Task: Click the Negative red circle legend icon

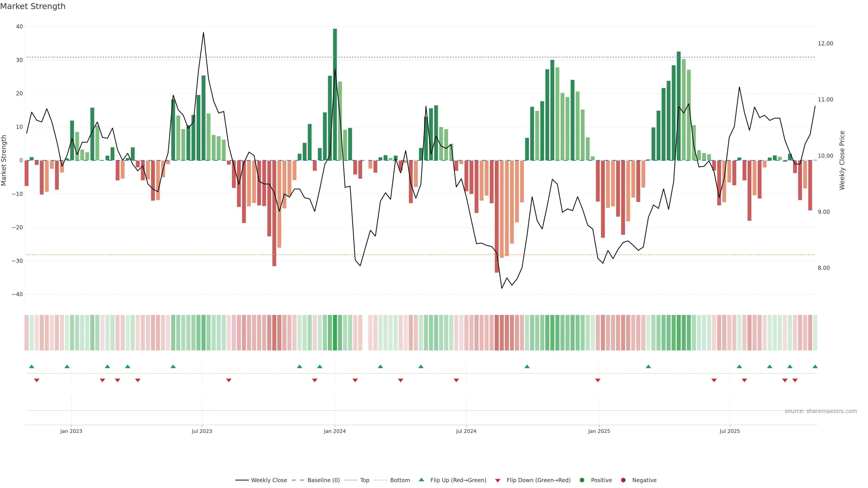Action: (x=623, y=480)
